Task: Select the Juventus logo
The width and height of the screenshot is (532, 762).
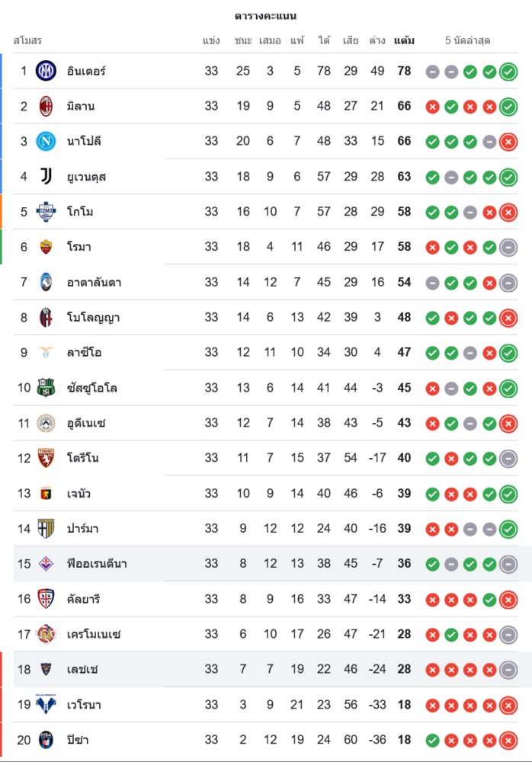Action: [46, 177]
